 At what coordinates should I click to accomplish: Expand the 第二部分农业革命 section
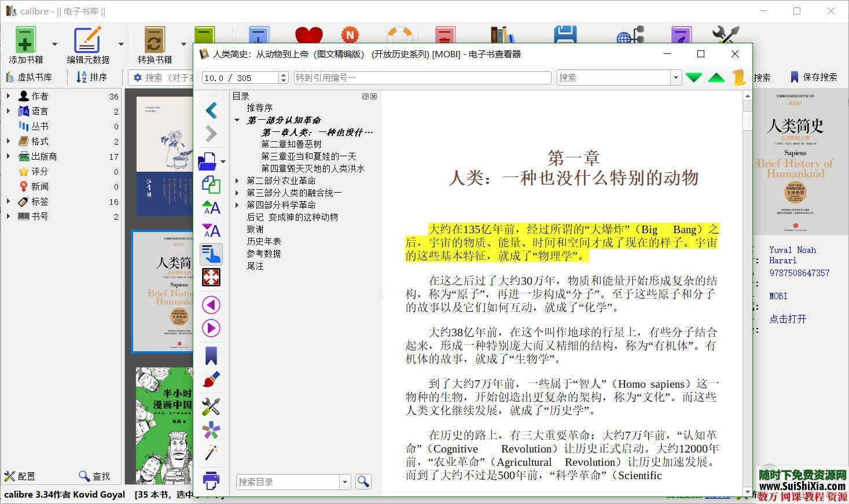point(237,181)
